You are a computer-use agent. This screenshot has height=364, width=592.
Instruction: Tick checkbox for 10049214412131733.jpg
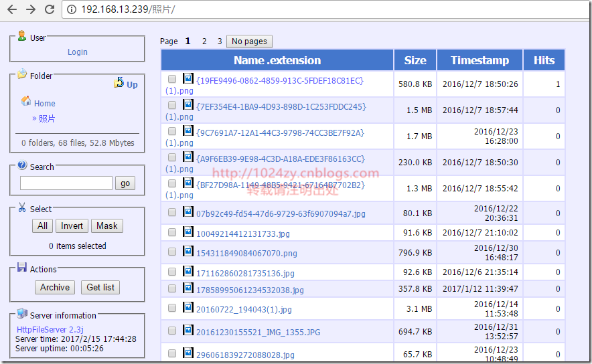click(172, 232)
